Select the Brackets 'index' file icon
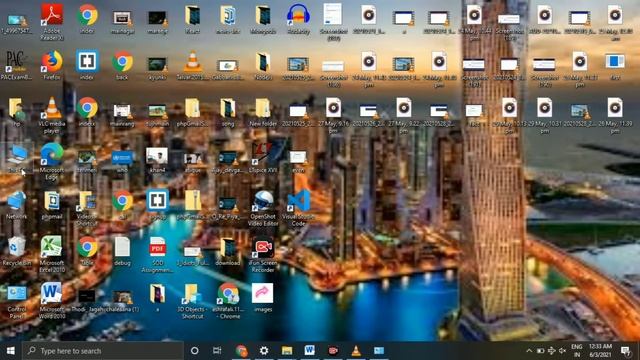The image size is (640, 360). (x=87, y=65)
